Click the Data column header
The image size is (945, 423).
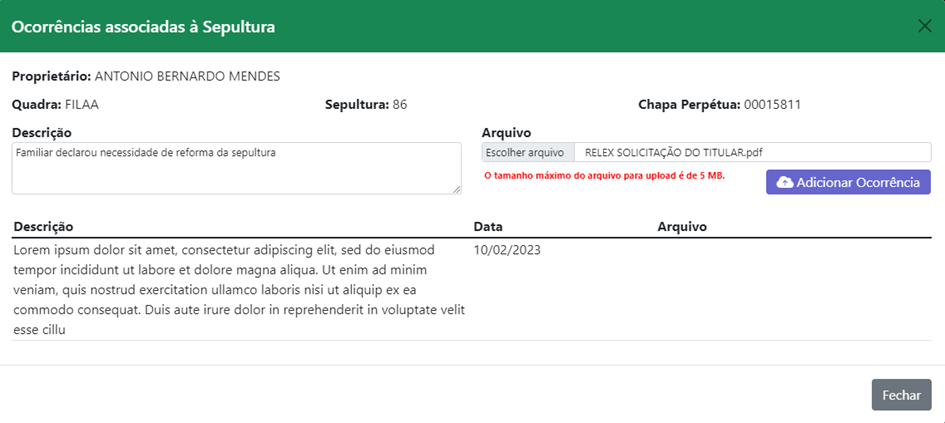pos(488,227)
